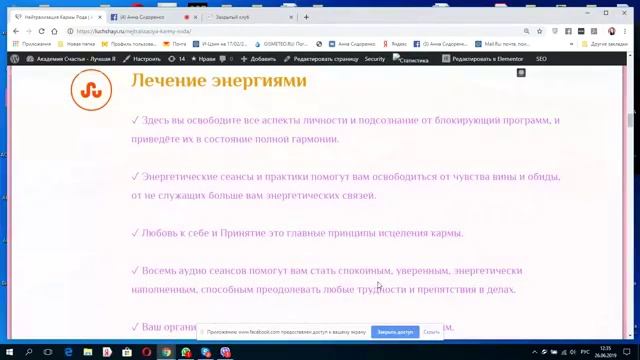Click the Chrome taskbar icon

click(x=166, y=352)
